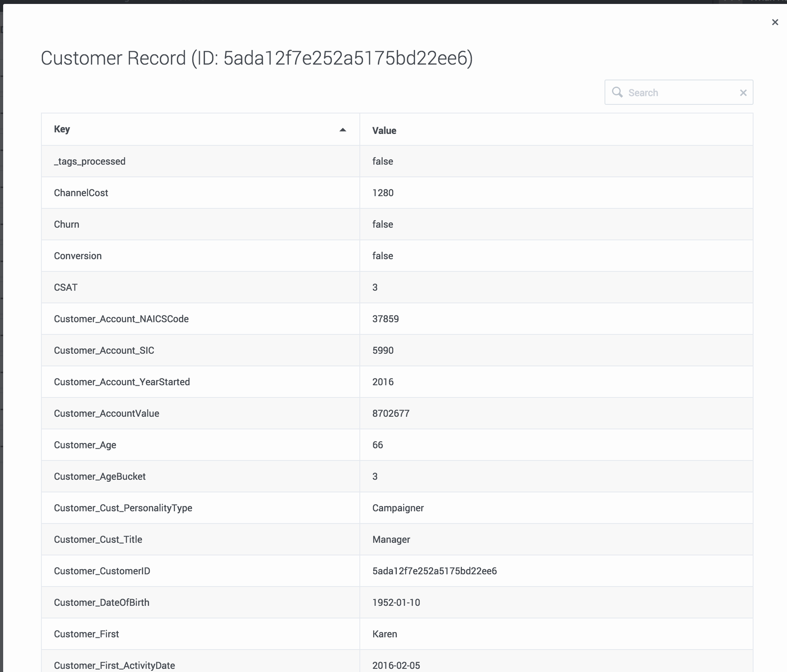787x672 pixels.
Task: Click the Key column header
Action: 62,129
